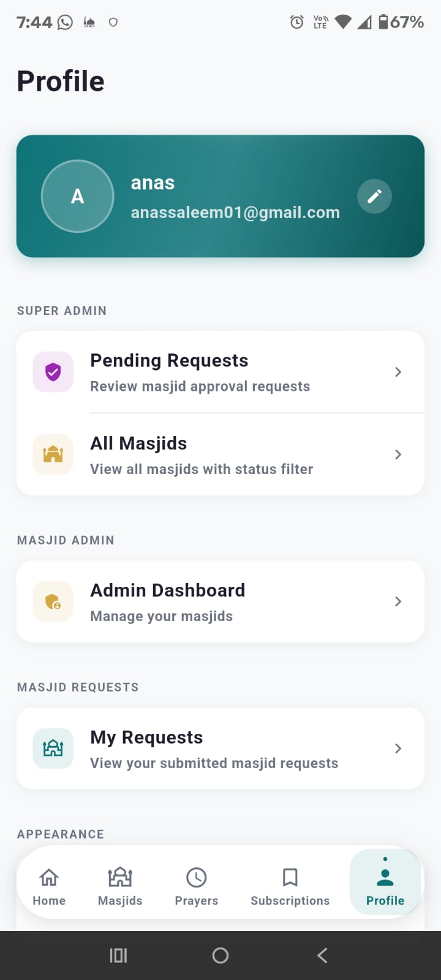Image resolution: width=441 pixels, height=980 pixels.
Task: Open Review masjid approval requests entry
Action: pos(200,386)
